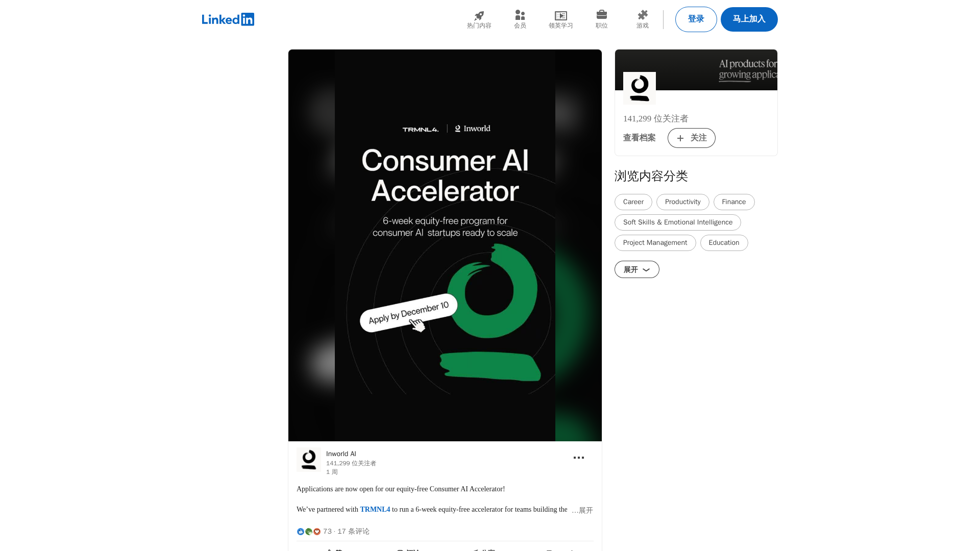Open the 领英学习 video icon
Screen dimensions: 980x551
click(560, 16)
